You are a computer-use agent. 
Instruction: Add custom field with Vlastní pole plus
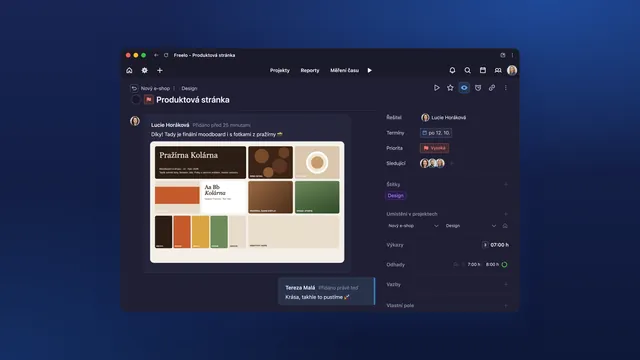tap(506, 305)
